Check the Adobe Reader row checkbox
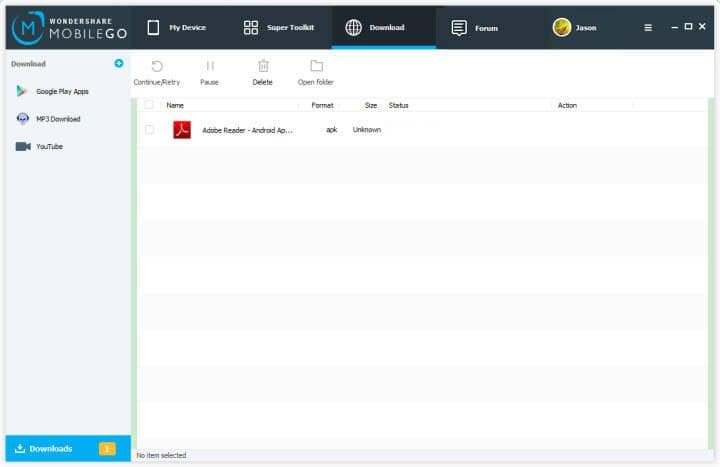This screenshot has height=467, width=720. 149,129
